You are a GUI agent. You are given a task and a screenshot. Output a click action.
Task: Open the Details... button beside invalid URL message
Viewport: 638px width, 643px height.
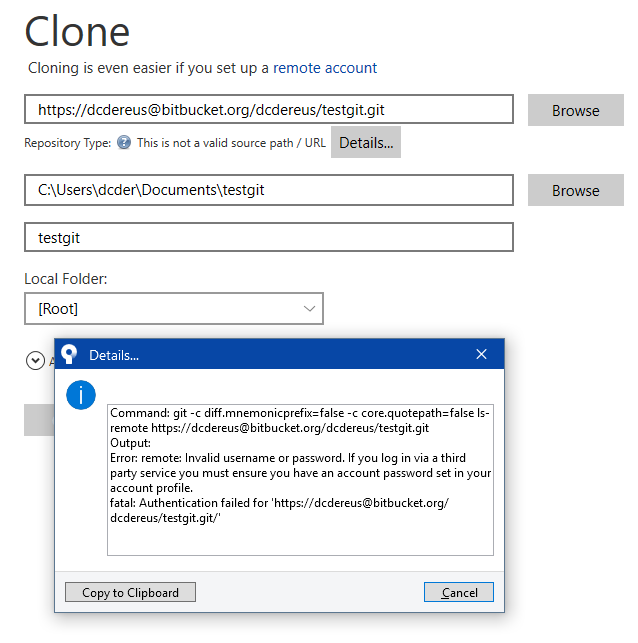366,142
